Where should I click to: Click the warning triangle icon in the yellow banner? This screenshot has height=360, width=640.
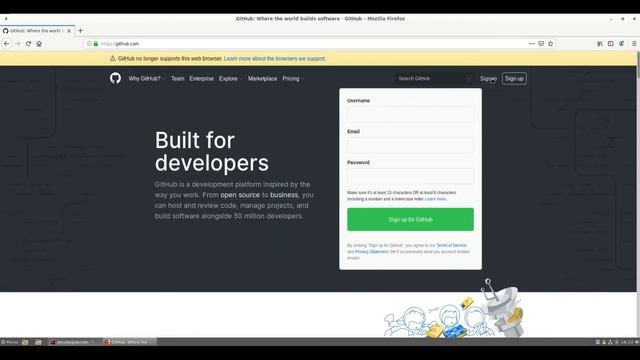(113, 58)
